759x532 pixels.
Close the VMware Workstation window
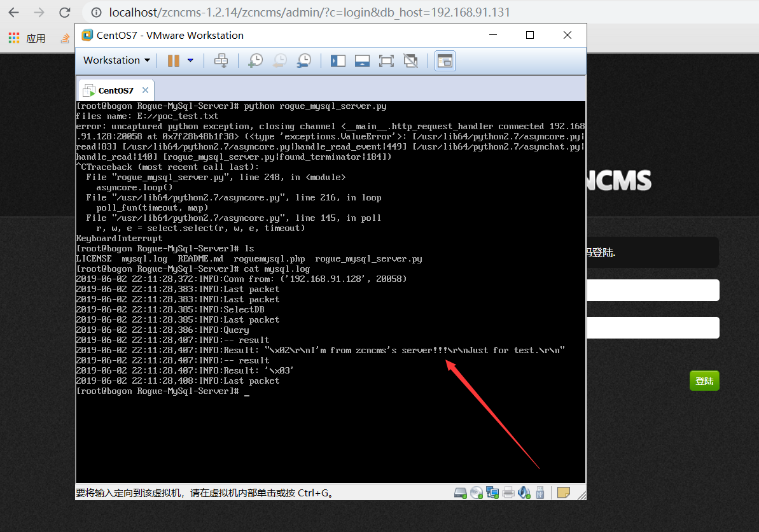[x=568, y=36]
